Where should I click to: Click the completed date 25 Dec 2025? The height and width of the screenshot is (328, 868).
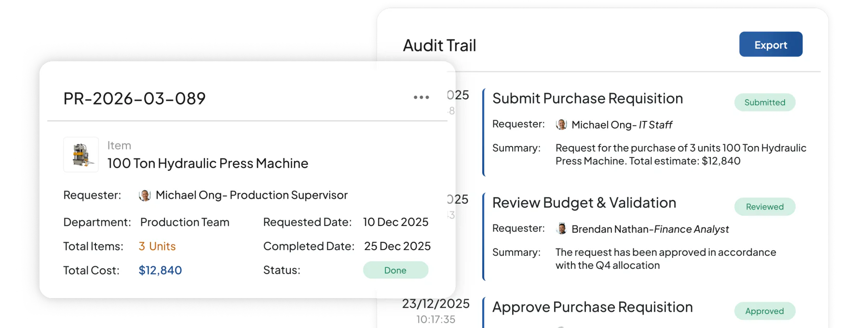pyautogui.click(x=397, y=246)
